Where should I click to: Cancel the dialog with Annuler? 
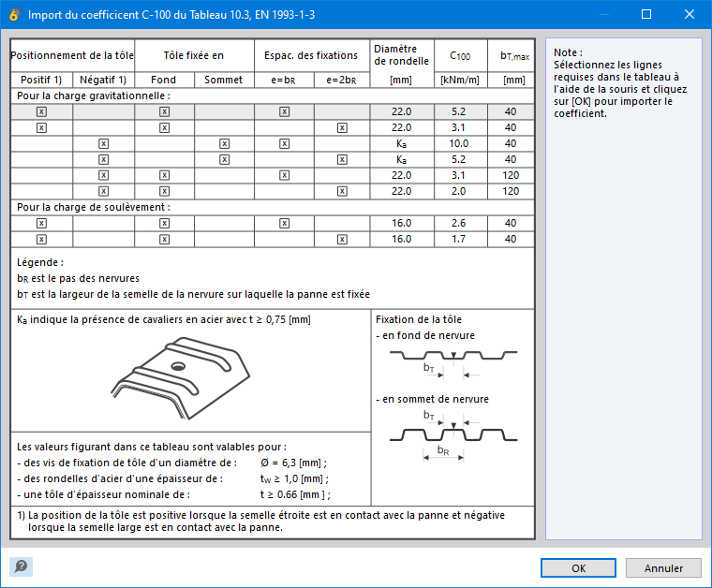point(663,568)
